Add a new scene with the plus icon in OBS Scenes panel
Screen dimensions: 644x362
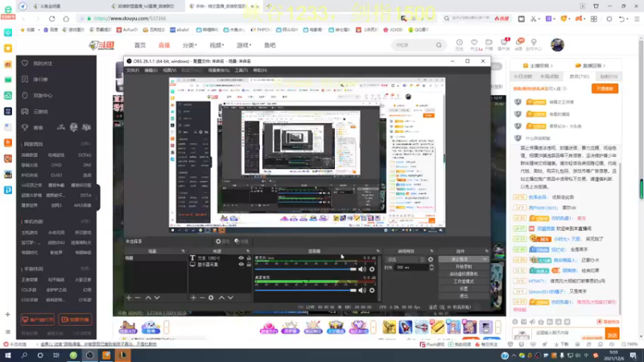pyautogui.click(x=129, y=298)
